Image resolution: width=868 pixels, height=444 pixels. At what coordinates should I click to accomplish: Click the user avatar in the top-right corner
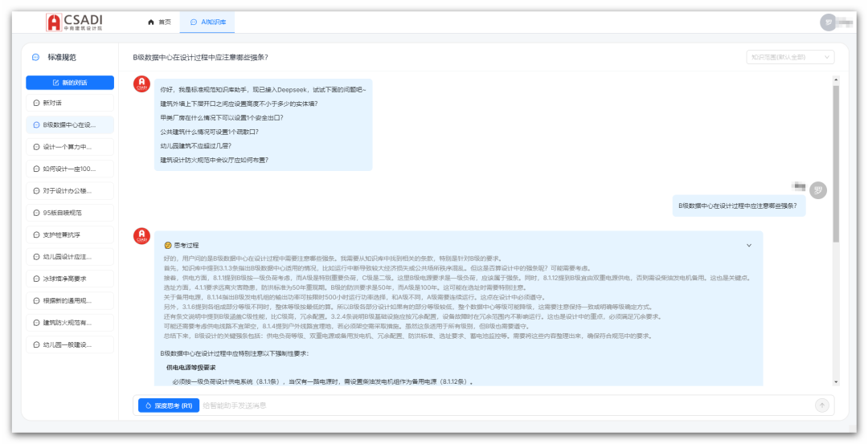(828, 22)
